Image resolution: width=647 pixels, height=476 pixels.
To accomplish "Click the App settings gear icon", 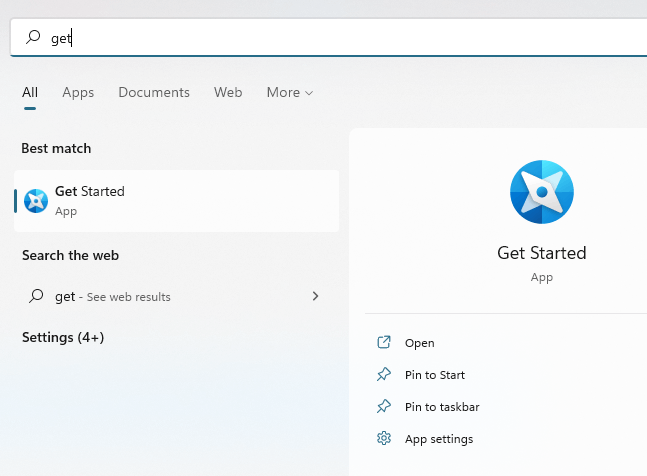I will [x=384, y=438].
